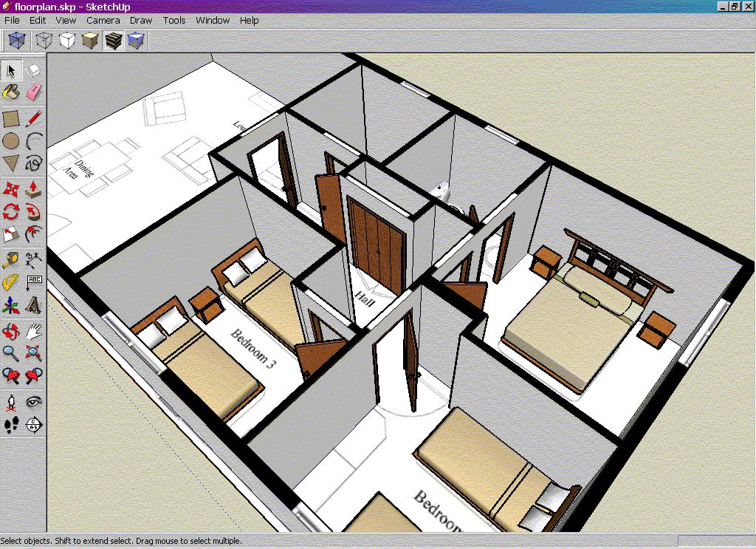The image size is (756, 549).
Task: Pick the Rectangle drawing tool
Action: pos(11,118)
